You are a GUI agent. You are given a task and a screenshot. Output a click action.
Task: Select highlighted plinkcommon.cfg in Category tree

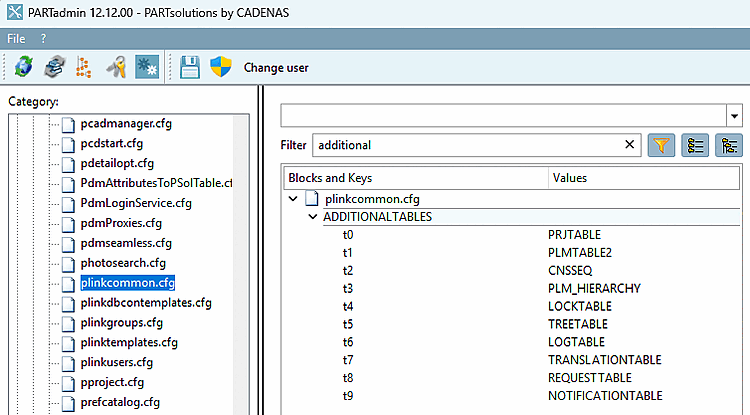point(127,283)
